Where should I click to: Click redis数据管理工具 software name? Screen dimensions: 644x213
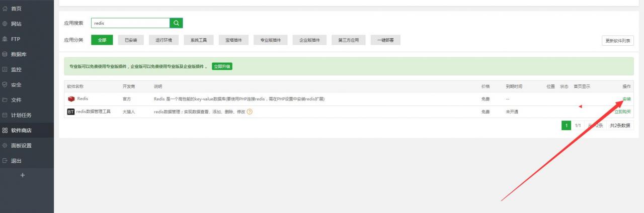[93, 112]
